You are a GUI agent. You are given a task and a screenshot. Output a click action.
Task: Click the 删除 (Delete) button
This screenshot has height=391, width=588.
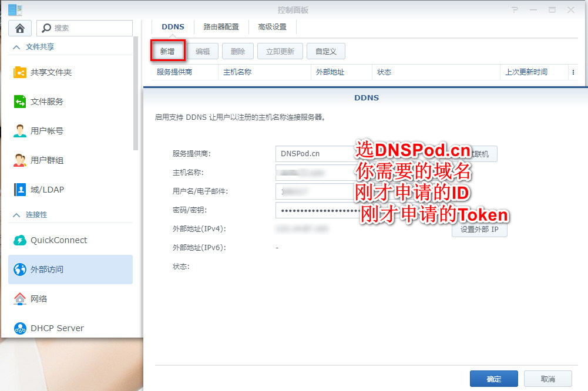pos(238,51)
